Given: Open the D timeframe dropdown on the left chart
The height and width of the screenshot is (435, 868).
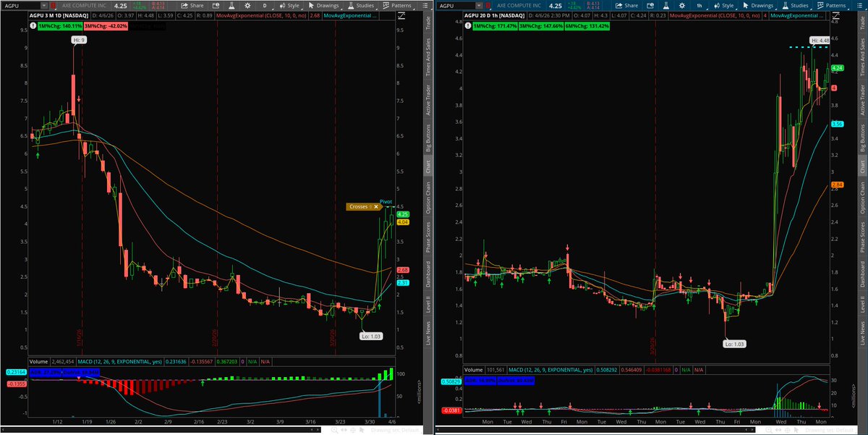Looking at the screenshot, I should click(x=265, y=4).
